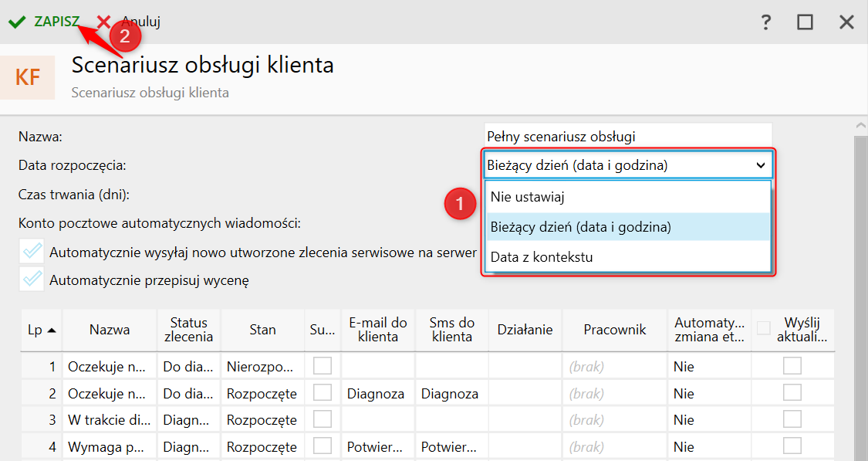Click the KF scenario logo icon
Viewport: 868px width, 461px height.
28,77
